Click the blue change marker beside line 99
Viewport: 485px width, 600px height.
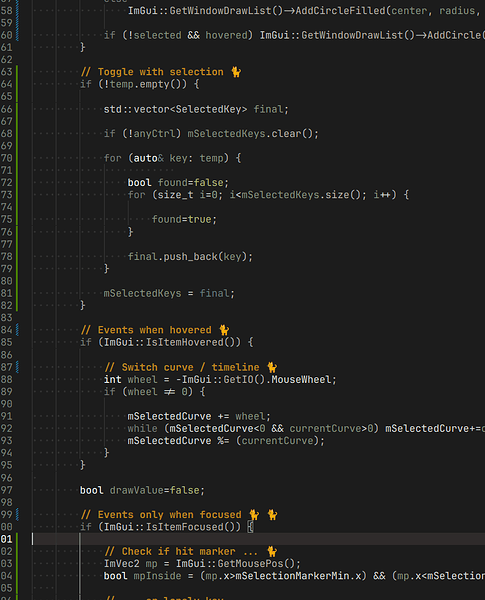click(17, 515)
